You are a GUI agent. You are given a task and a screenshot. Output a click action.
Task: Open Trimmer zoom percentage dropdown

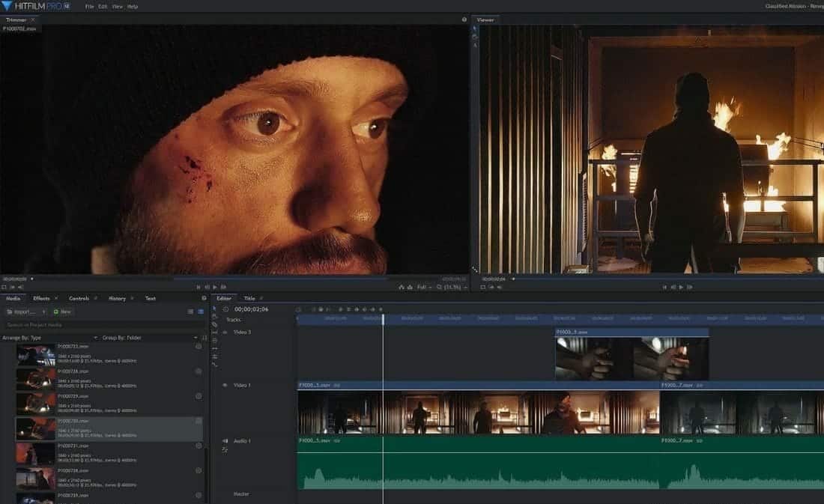coord(452,287)
